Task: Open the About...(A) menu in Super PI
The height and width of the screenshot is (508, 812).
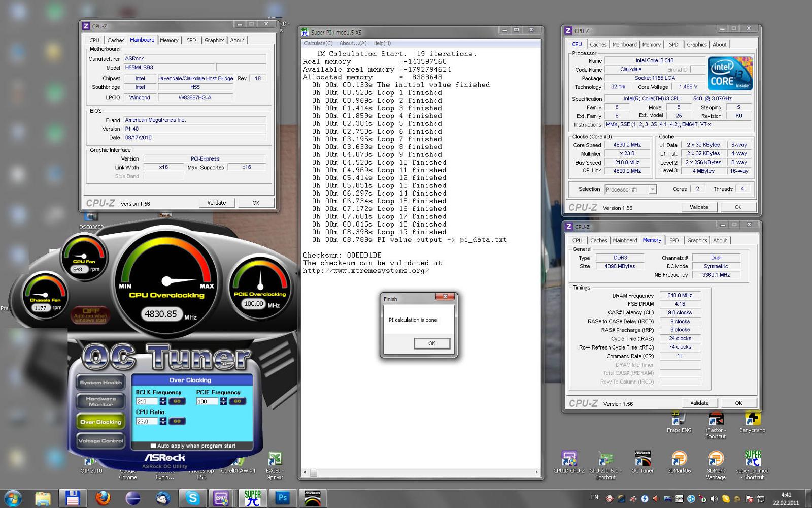Action: 353,43
